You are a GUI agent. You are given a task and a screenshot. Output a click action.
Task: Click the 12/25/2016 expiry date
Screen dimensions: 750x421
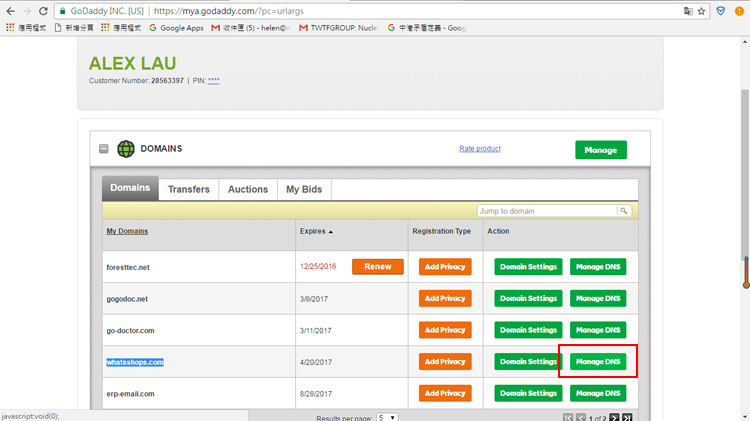[x=318, y=266]
